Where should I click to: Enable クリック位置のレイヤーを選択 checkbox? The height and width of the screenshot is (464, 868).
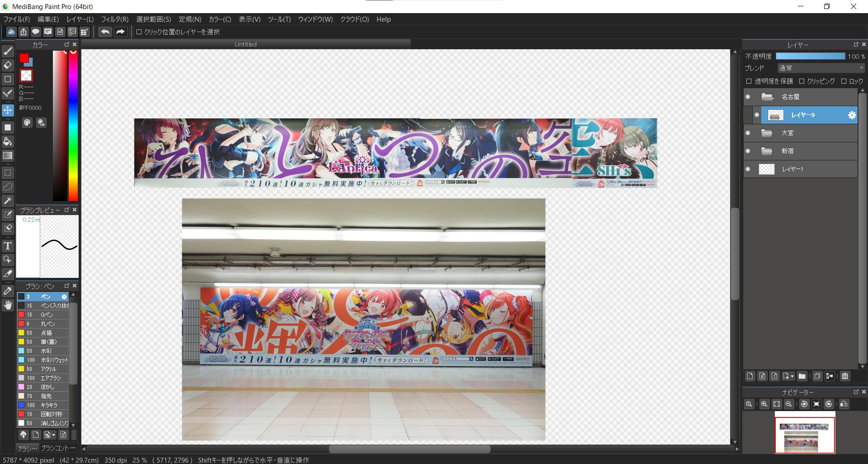pos(139,32)
